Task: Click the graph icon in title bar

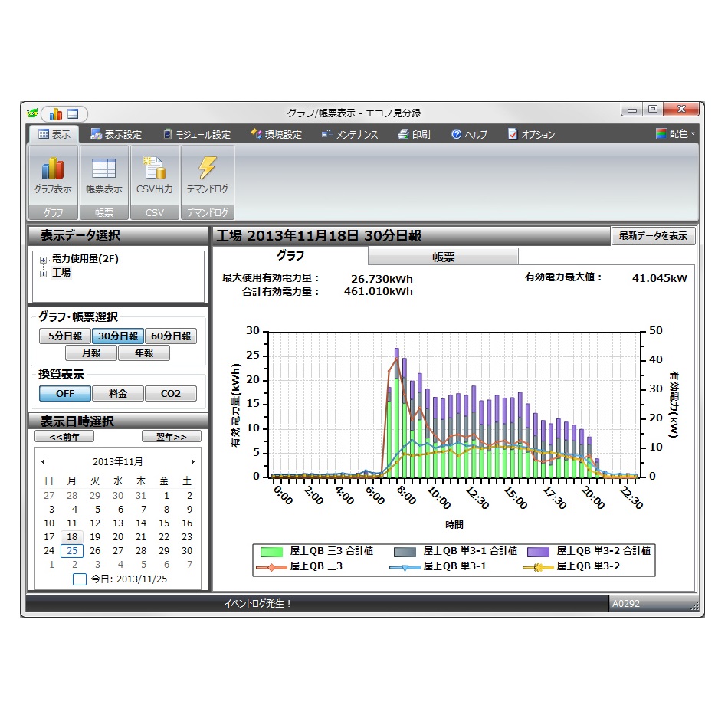Action: coord(56,114)
